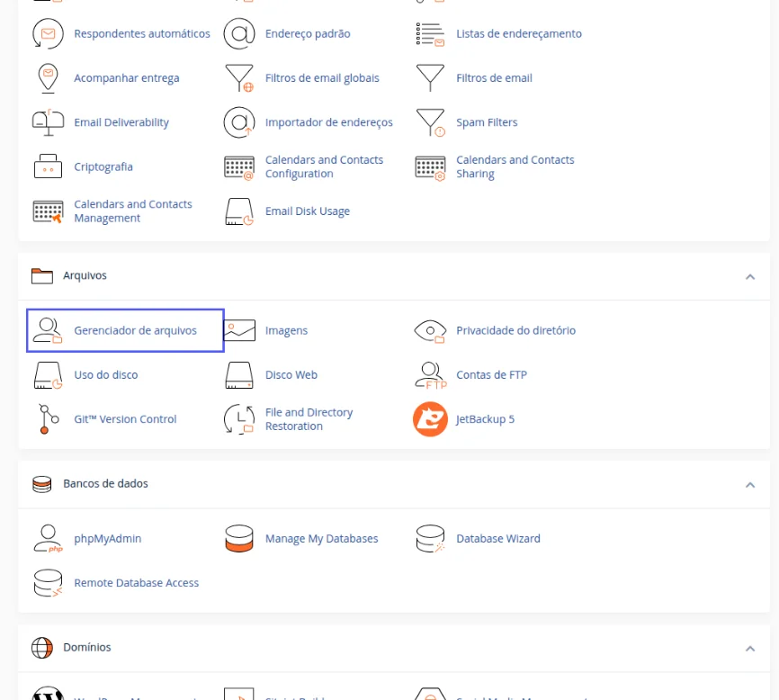779x700 pixels.
Task: Open the JetBackup 5 link
Action: (x=485, y=419)
